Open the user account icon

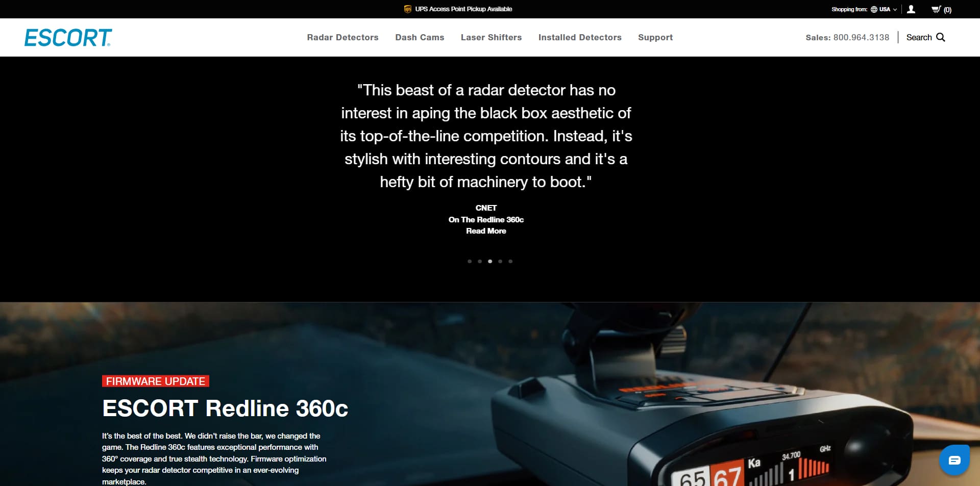click(911, 9)
